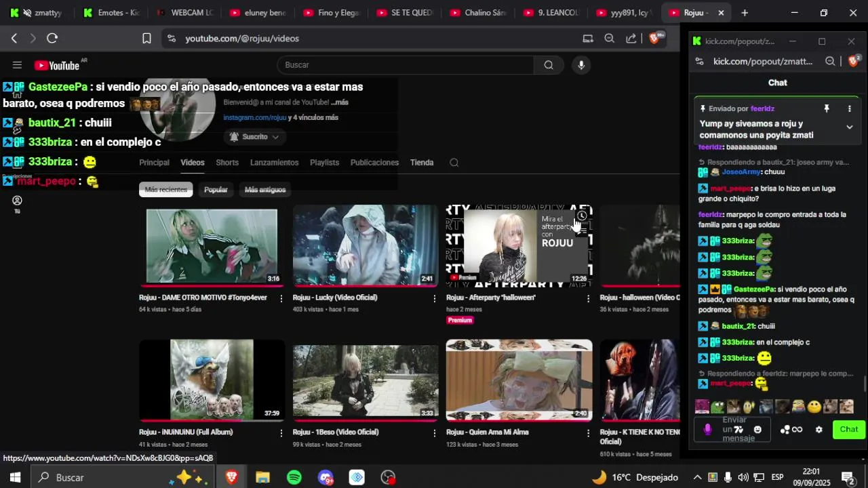Open the emoji picker in Kick chat input
The height and width of the screenshot is (488, 868).
757,430
